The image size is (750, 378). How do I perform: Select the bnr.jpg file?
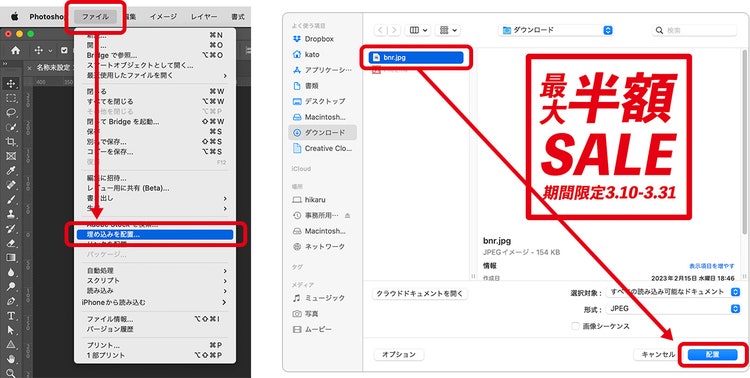(x=416, y=57)
